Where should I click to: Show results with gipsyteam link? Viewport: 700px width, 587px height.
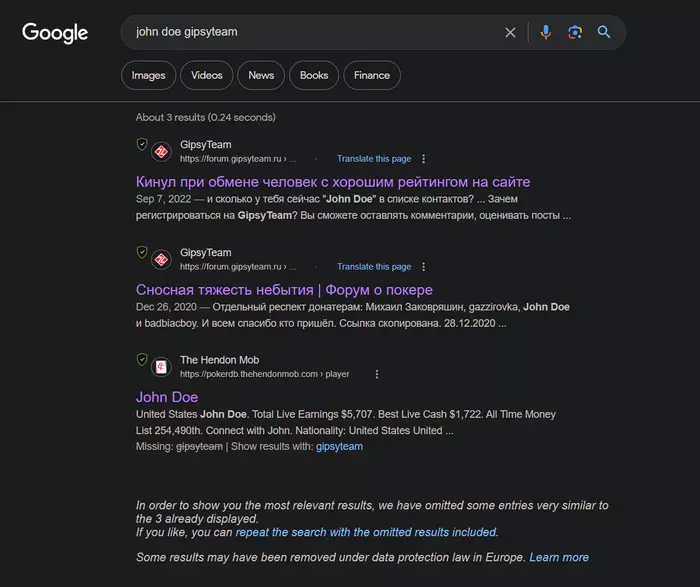339,446
